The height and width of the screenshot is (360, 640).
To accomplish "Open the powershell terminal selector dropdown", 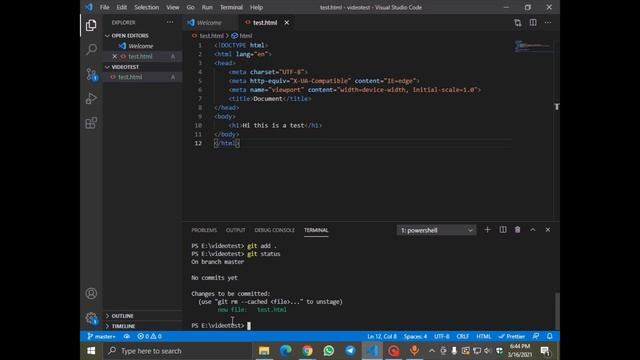I will (x=436, y=230).
